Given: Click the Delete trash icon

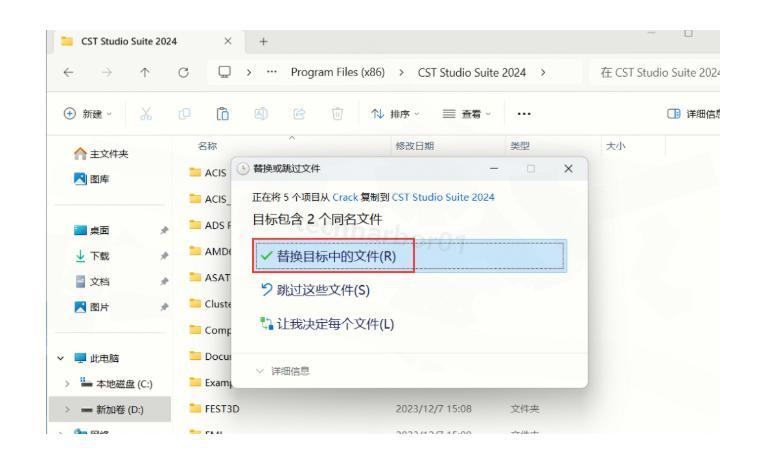Looking at the screenshot, I should (x=337, y=114).
